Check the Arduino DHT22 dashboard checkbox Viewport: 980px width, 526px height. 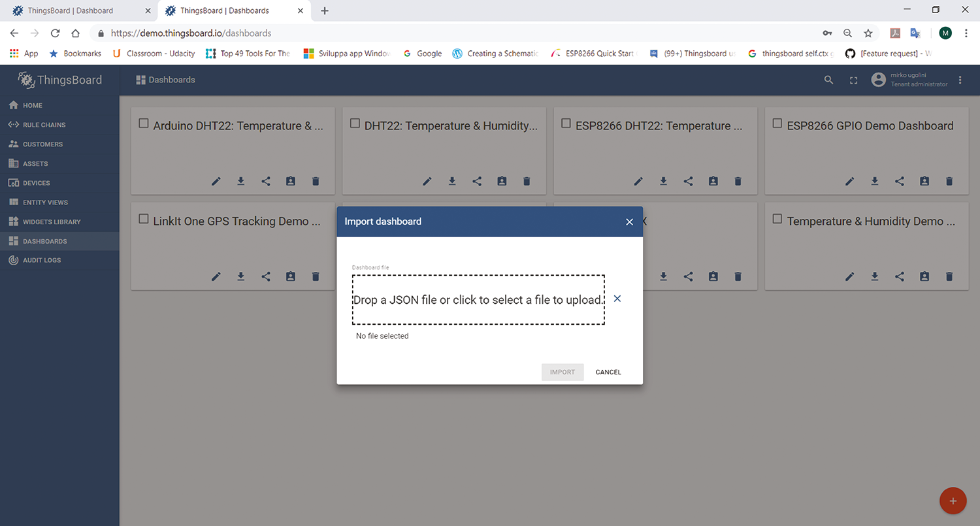click(144, 123)
